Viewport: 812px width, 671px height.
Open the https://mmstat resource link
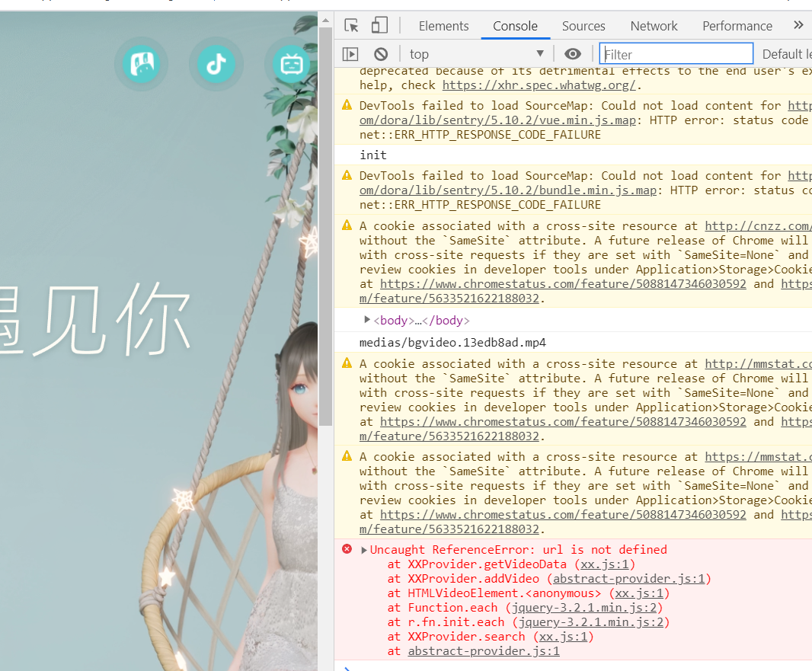pyautogui.click(x=758, y=457)
